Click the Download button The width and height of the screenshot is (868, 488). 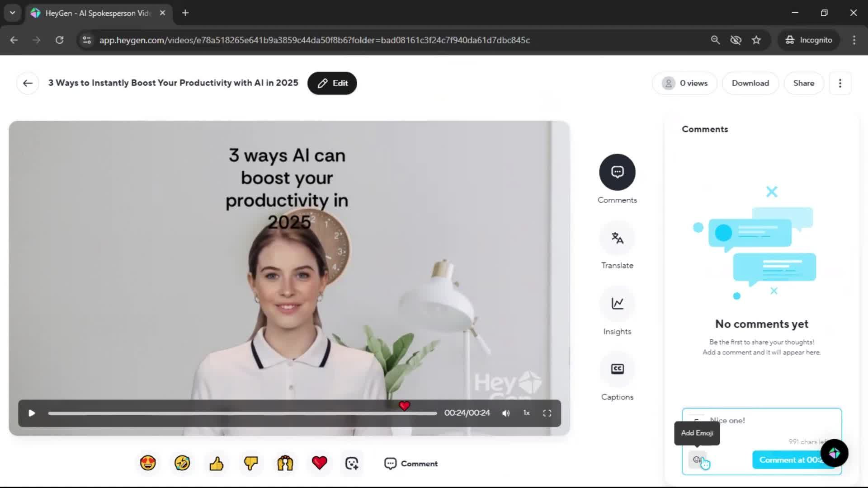[750, 83]
